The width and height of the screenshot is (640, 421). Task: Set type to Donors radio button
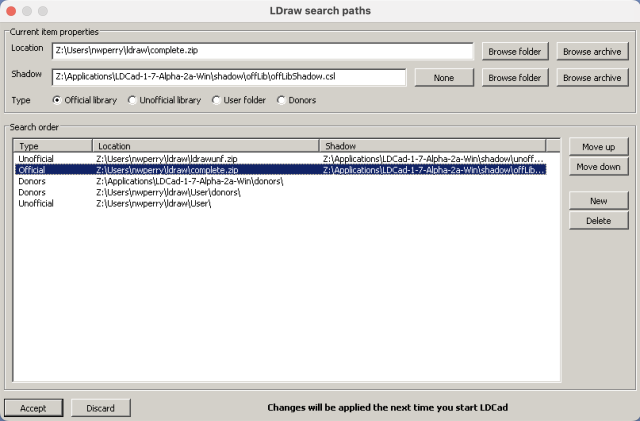pos(282,100)
